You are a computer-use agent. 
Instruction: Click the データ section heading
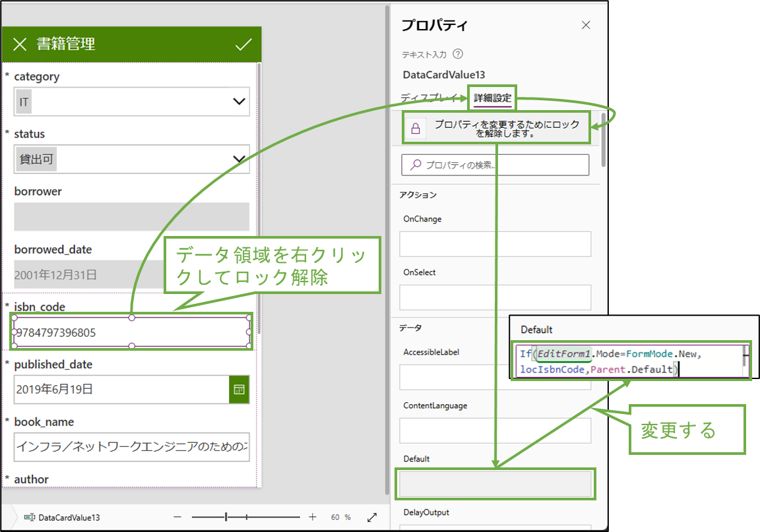[x=410, y=328]
